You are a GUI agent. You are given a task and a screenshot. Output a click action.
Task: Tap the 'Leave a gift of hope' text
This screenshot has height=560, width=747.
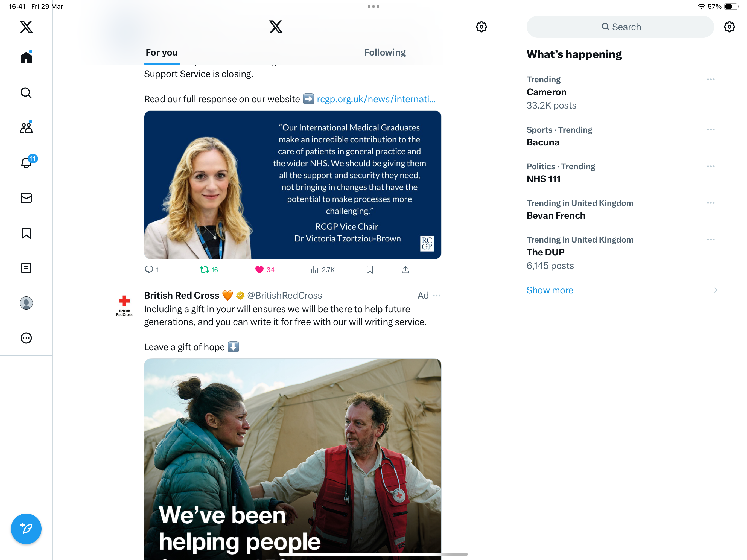184,347
